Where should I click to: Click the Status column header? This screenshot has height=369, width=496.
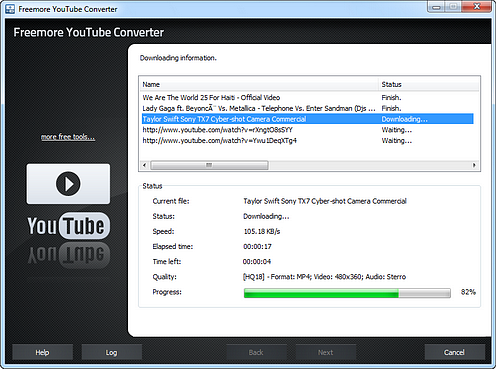tap(429, 84)
